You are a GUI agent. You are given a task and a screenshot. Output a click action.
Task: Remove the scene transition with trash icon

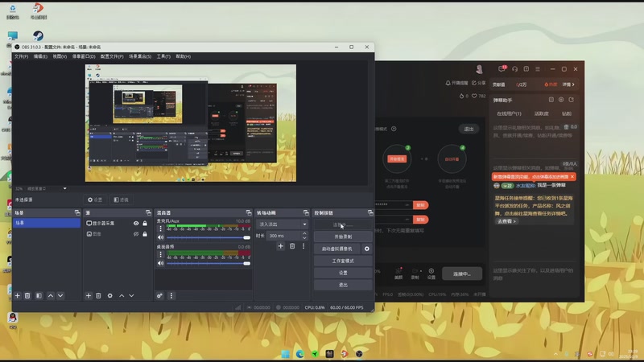pos(292,246)
